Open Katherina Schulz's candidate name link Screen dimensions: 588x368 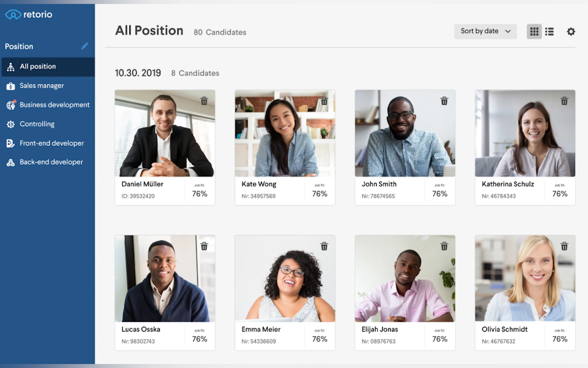tap(508, 184)
